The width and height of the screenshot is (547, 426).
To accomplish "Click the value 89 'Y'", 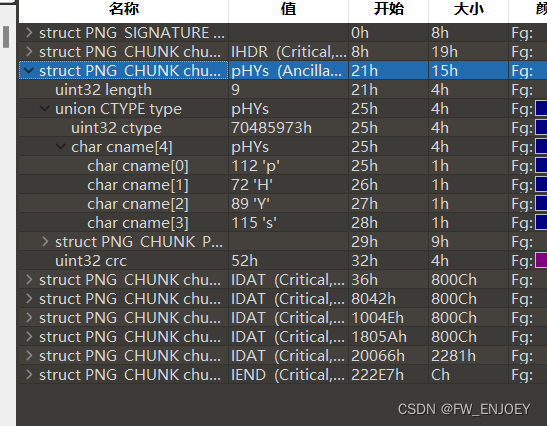I will click(250, 204).
